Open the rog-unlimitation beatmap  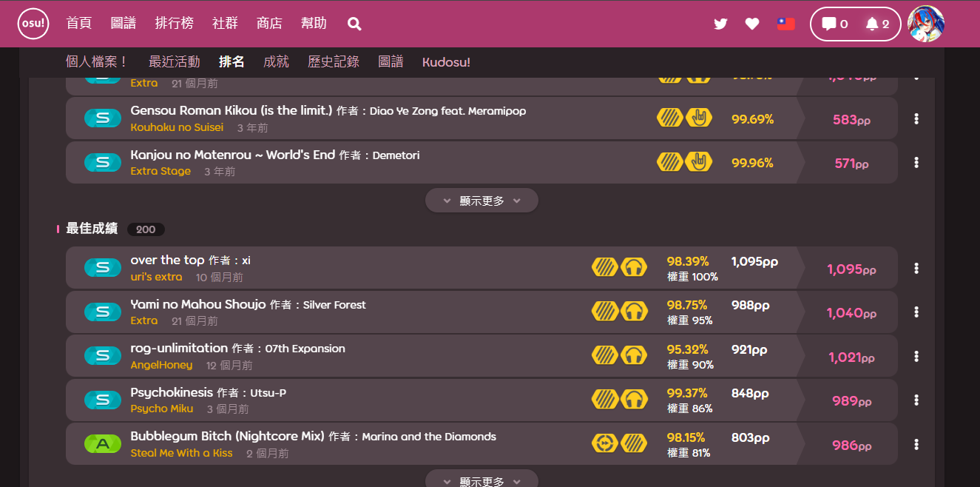179,348
